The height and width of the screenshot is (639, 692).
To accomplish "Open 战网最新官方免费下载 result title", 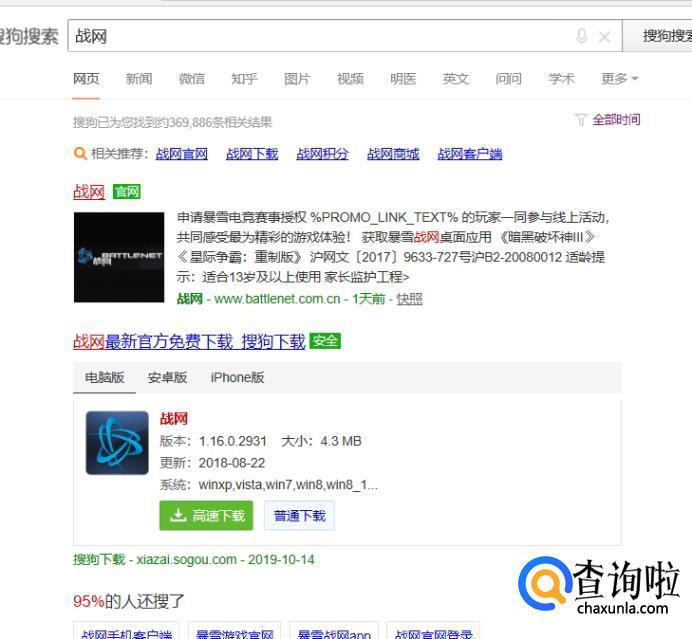I will [x=189, y=341].
